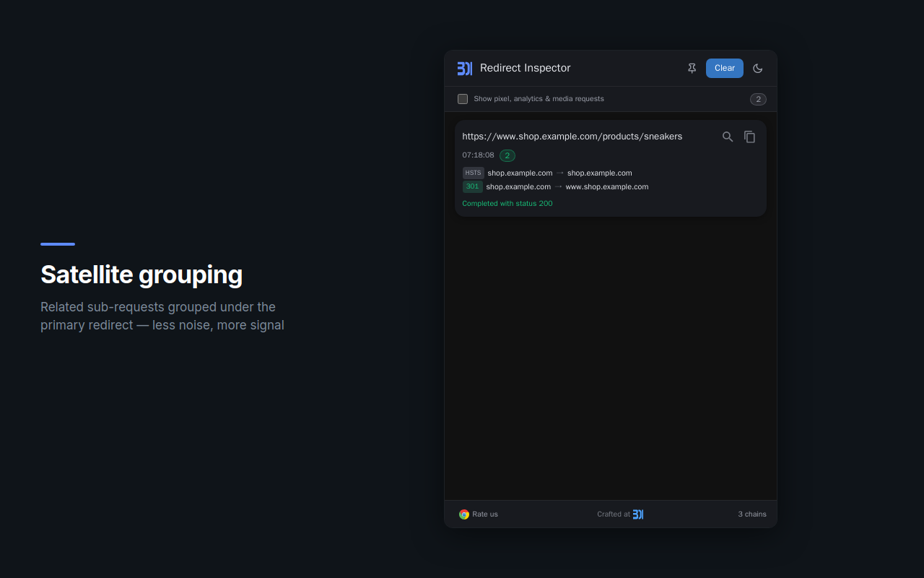Click the Redirect Inspector logo

(465, 68)
